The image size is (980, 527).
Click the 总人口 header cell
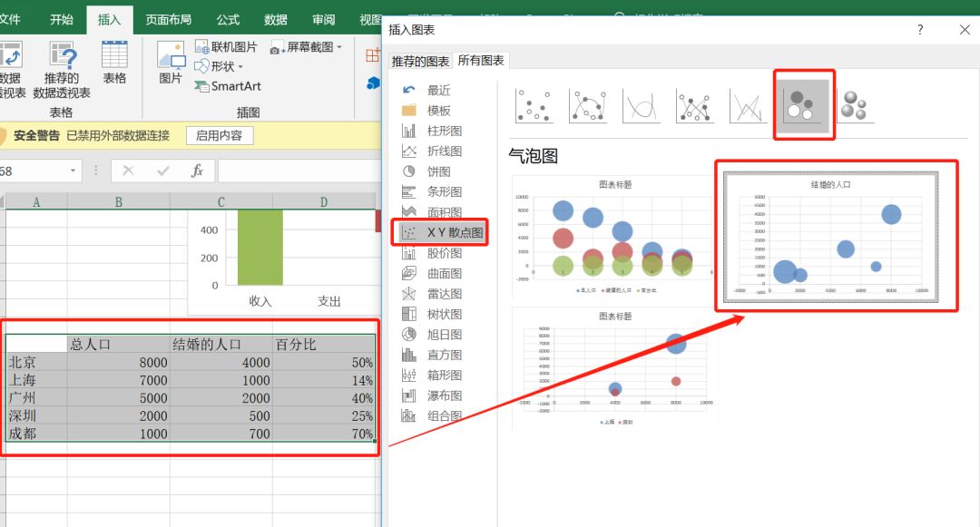[x=119, y=344]
